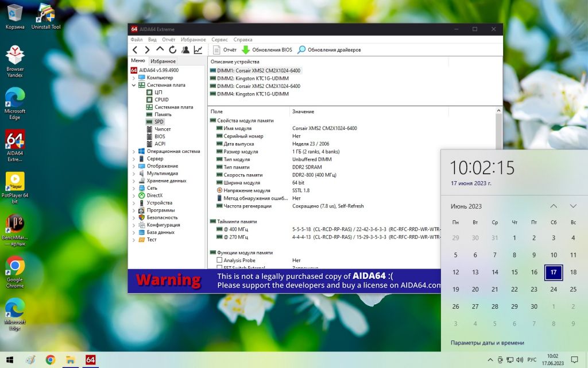
Task: Expand the Операционная система node
Action: [134, 151]
